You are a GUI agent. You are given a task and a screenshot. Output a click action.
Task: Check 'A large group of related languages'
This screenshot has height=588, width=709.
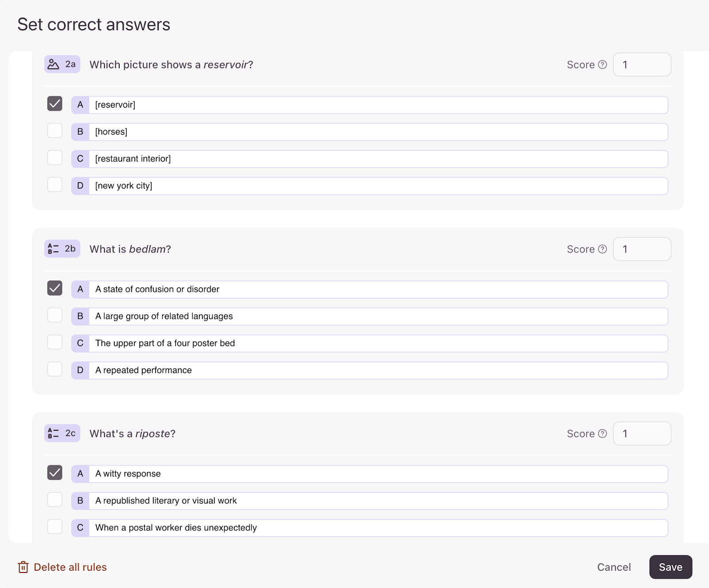point(55,315)
